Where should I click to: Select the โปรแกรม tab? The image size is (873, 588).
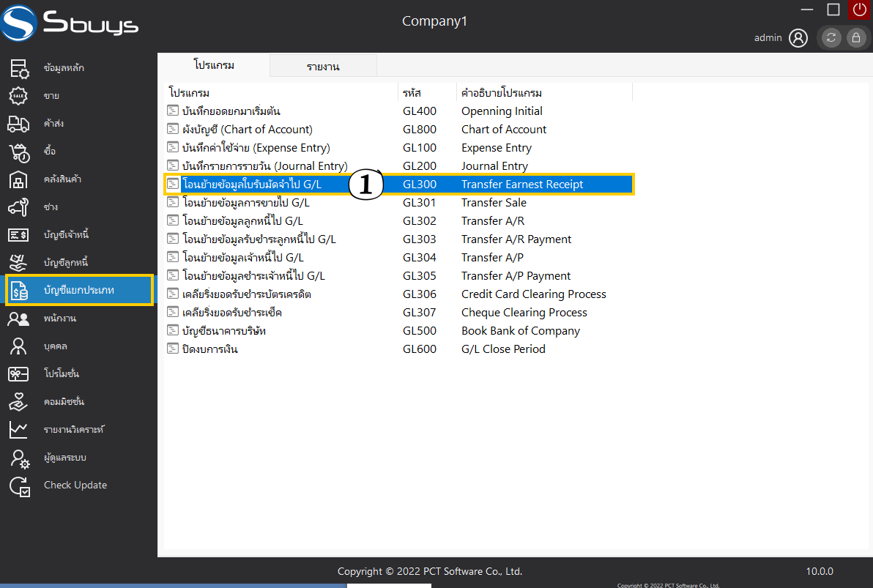click(214, 65)
